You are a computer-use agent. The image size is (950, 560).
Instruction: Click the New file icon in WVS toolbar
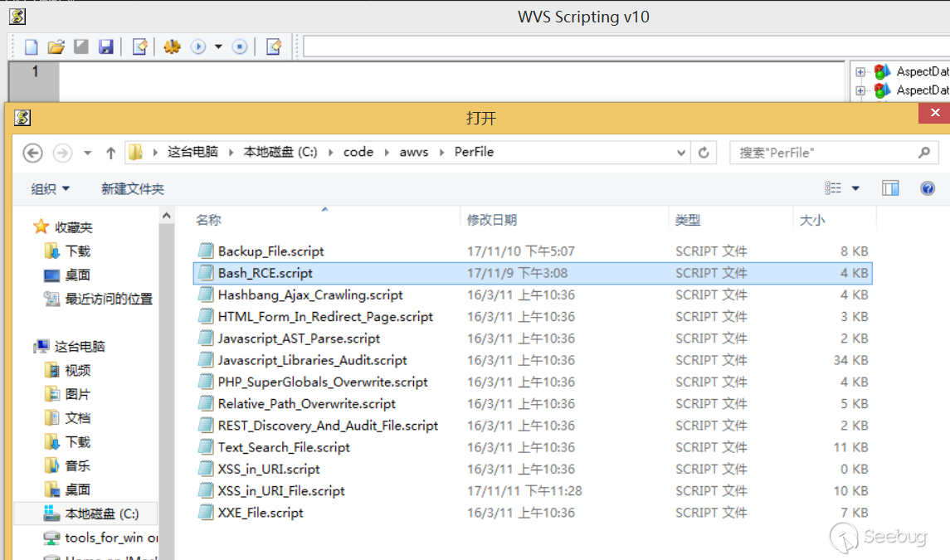(31, 46)
